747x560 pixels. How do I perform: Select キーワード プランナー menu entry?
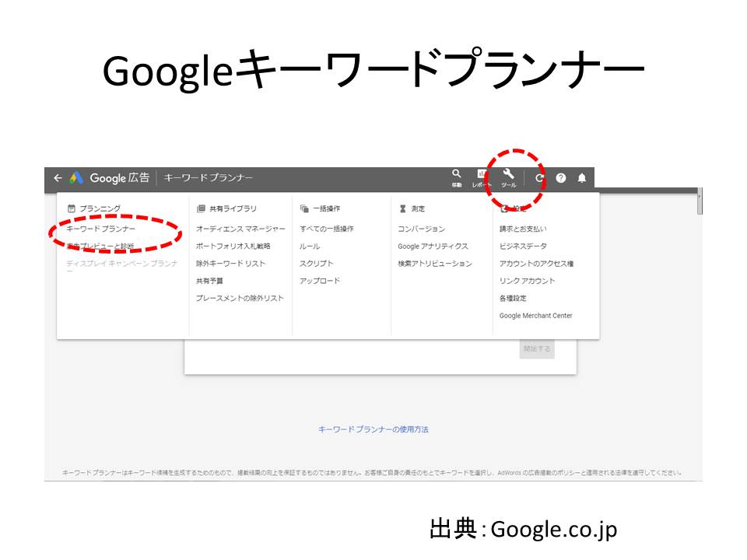(101, 229)
